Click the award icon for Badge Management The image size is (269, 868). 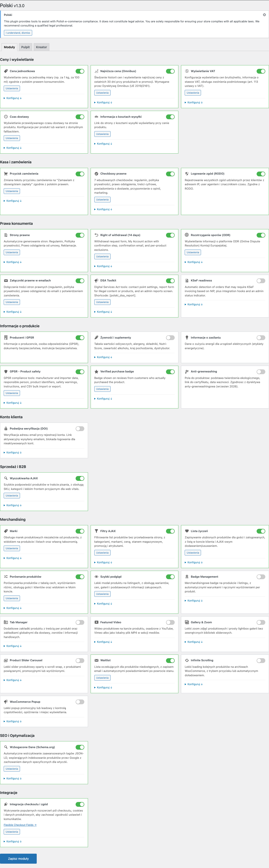(x=187, y=577)
